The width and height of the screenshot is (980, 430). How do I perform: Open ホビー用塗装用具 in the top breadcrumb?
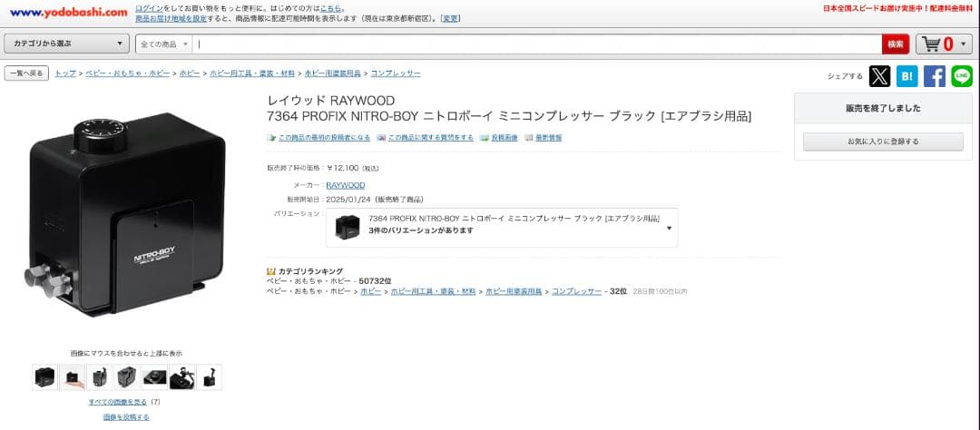[x=332, y=73]
